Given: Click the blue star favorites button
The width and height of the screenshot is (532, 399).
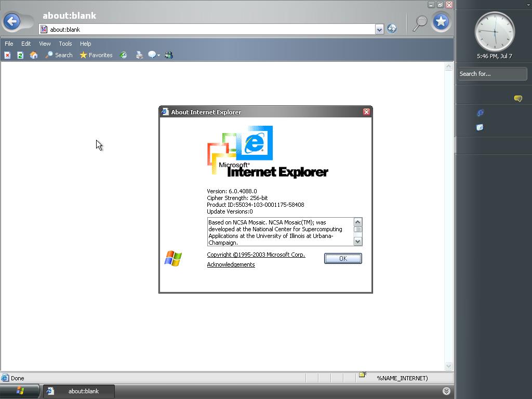Looking at the screenshot, I should pyautogui.click(x=441, y=22).
